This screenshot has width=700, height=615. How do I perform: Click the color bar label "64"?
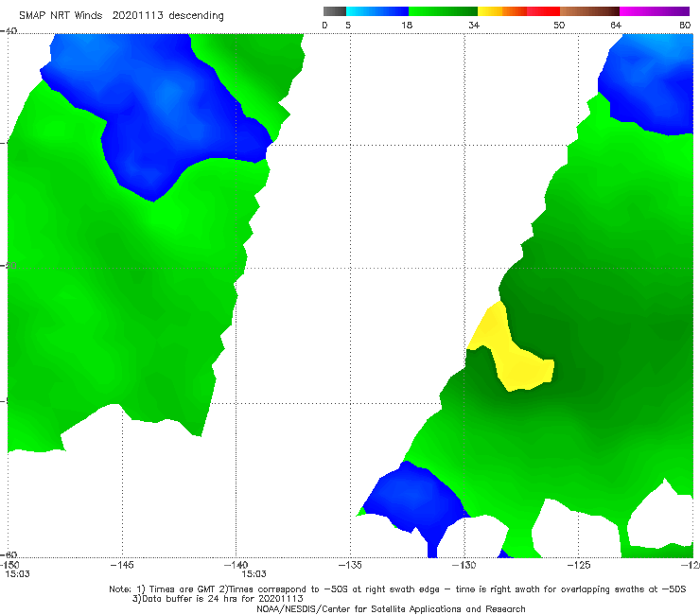(x=616, y=26)
